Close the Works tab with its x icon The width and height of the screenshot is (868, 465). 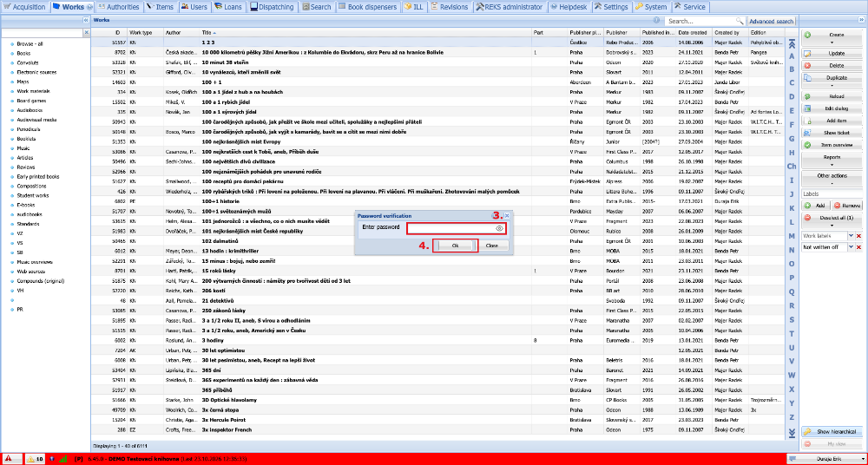coord(89,7)
